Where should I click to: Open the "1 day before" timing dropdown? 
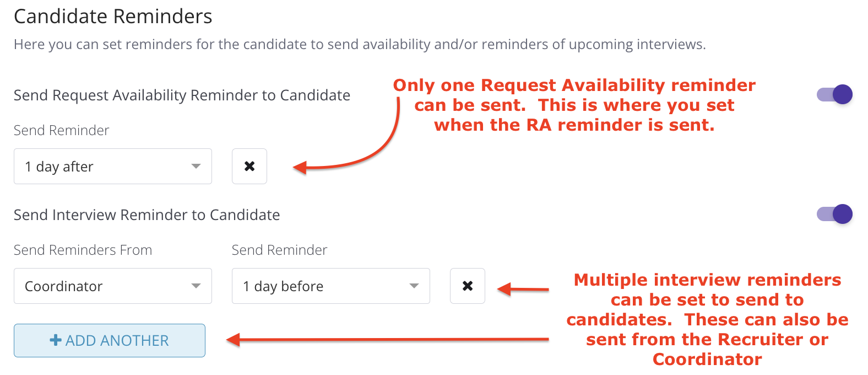click(330, 286)
